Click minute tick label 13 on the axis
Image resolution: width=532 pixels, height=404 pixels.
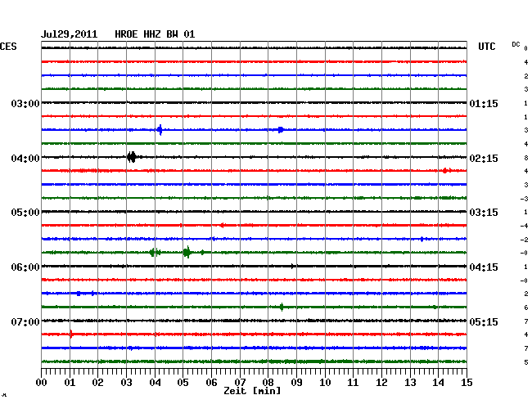click(x=410, y=383)
